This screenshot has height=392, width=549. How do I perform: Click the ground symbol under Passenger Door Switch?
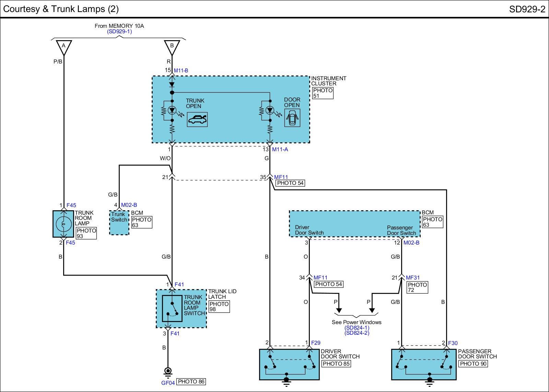(429, 381)
